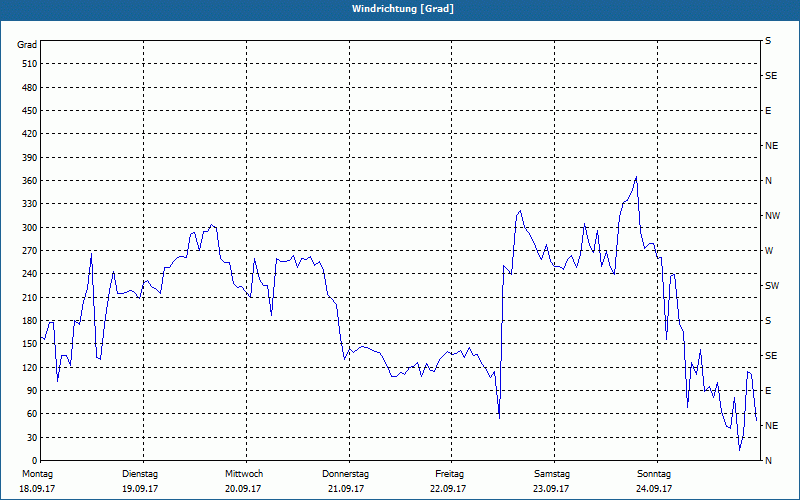
Task: Click the Montag day label
Action: pyautogui.click(x=37, y=474)
